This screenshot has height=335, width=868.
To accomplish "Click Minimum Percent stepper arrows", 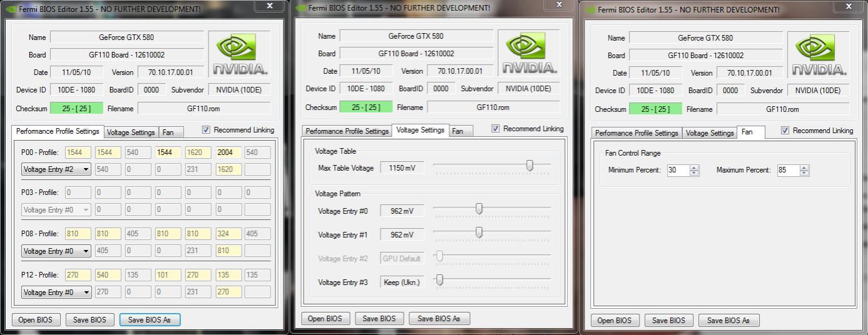I will tap(694, 170).
